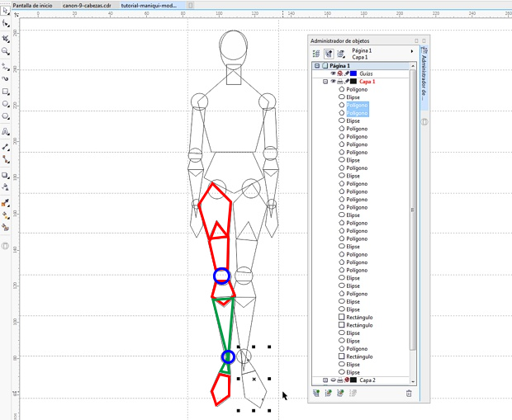
Task: Toggle visibility eye of Capa 2
Action: (333, 380)
